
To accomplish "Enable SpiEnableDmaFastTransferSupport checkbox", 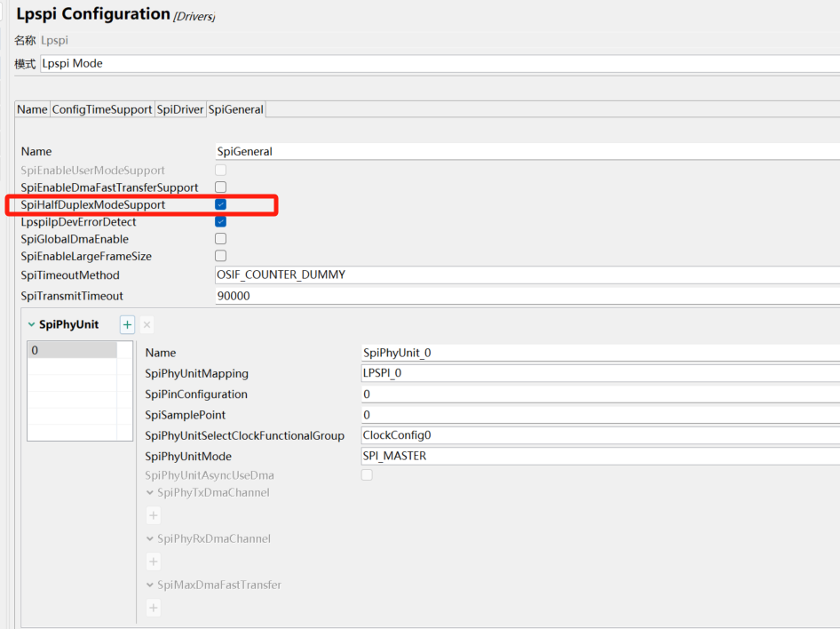I will point(220,187).
